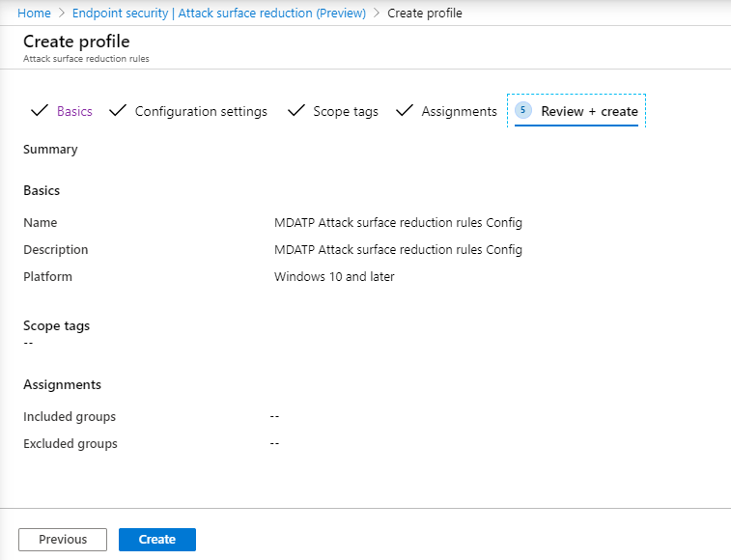Click the profile Name value text

tap(398, 223)
